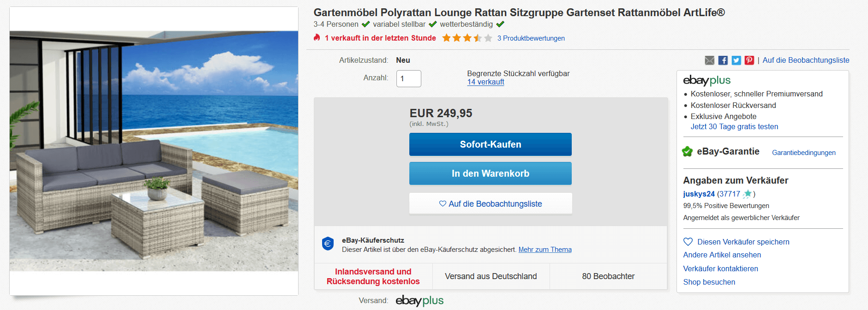Share the listing via email icon
This screenshot has width=868, height=310.
[709, 60]
